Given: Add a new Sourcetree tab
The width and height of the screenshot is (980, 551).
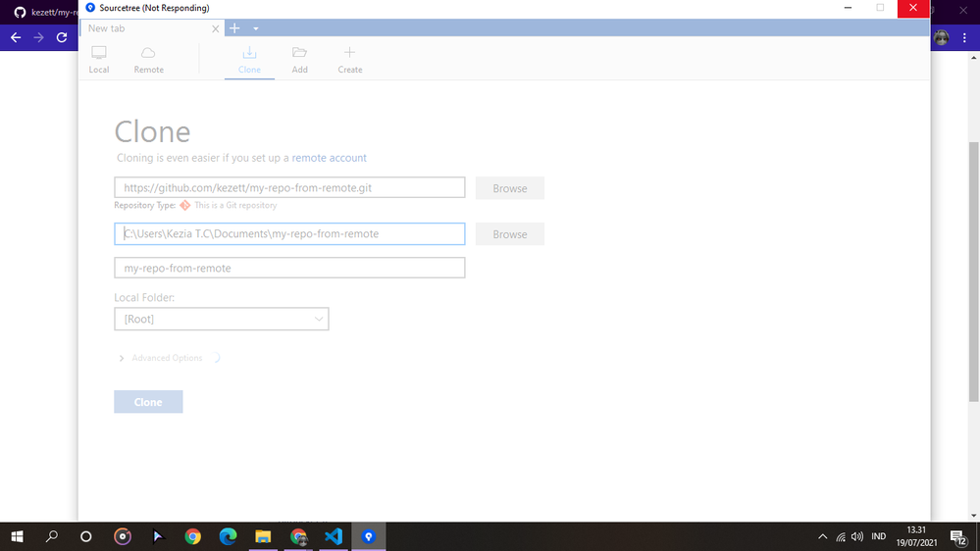Looking at the screenshot, I should [x=234, y=28].
